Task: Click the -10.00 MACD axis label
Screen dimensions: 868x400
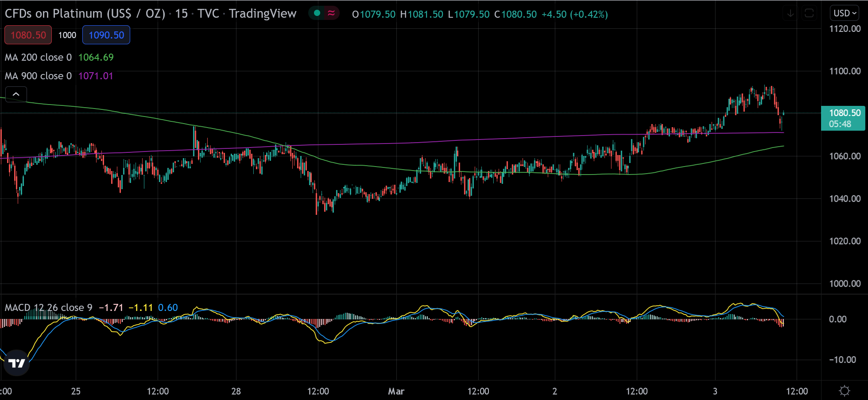Action: (842, 360)
